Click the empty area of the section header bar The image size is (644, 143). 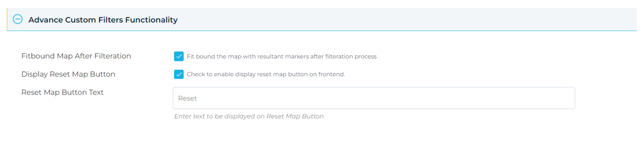(x=405, y=19)
